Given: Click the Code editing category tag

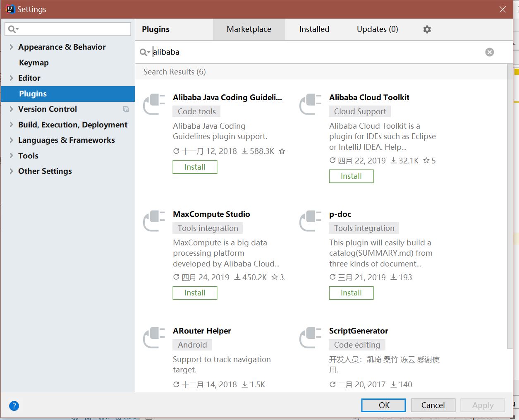Looking at the screenshot, I should point(357,345).
